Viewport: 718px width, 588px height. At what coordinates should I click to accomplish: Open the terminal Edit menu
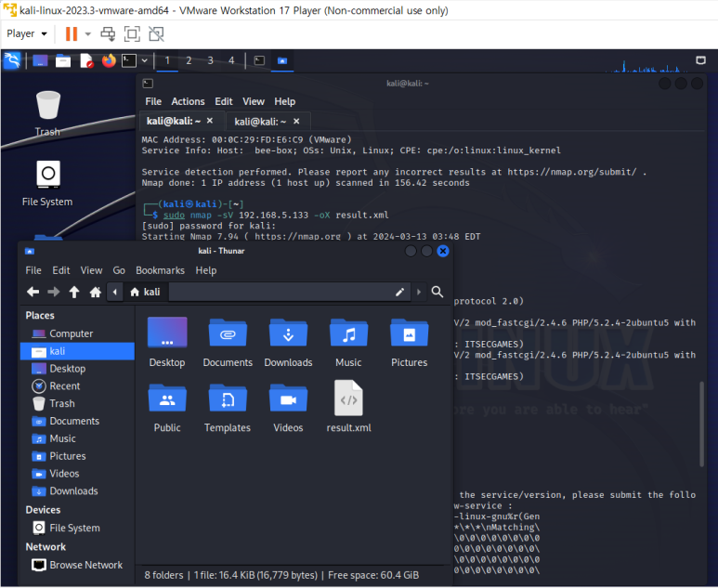click(x=224, y=101)
